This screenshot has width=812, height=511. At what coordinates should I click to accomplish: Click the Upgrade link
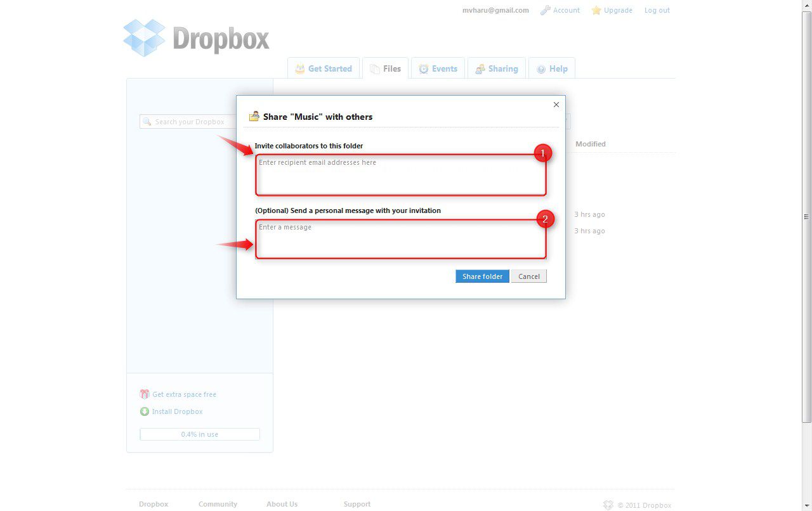618,10
